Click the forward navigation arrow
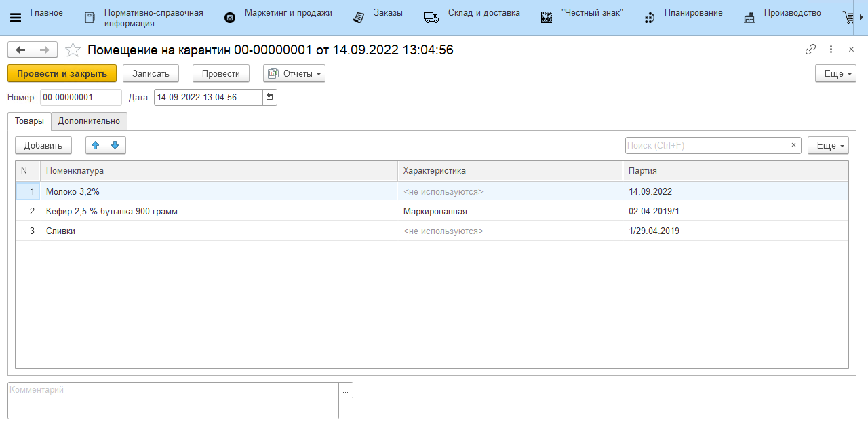868x426 pixels. coord(45,50)
